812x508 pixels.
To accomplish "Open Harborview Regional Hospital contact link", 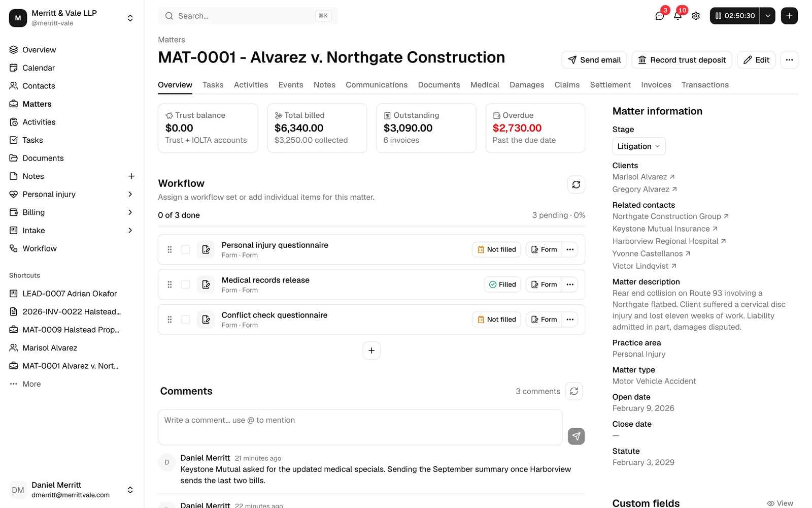I will 669,241.
